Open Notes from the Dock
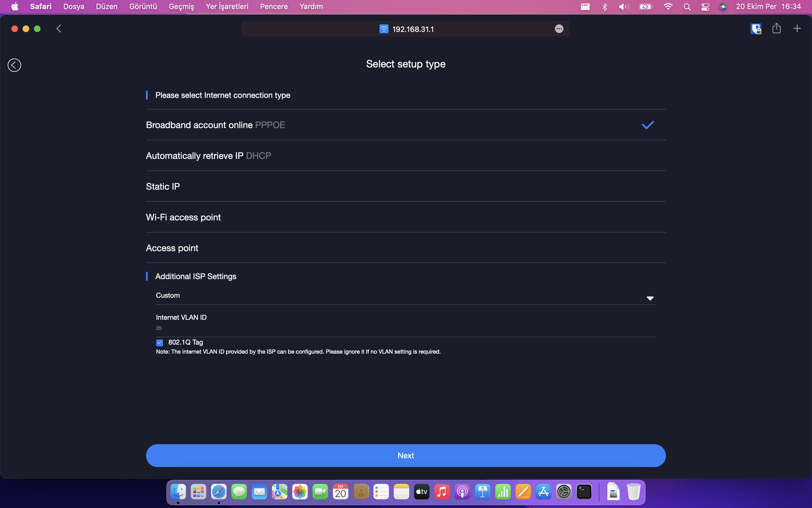 click(x=402, y=492)
